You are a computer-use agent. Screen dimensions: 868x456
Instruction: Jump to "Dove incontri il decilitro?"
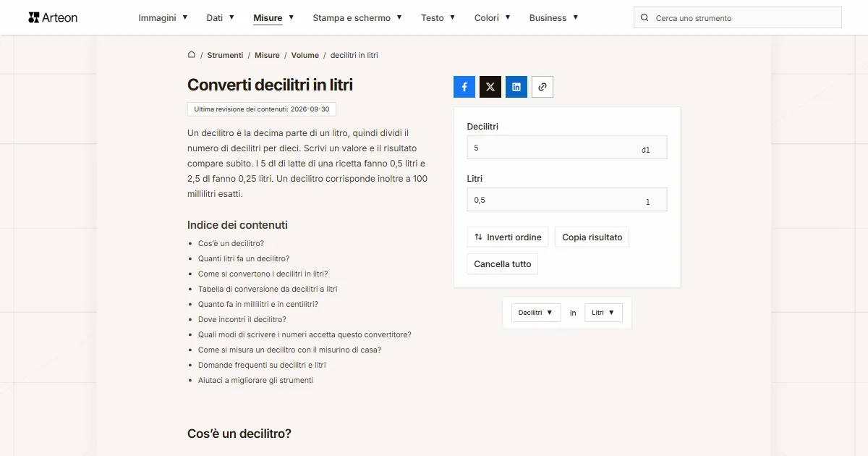tap(242, 319)
